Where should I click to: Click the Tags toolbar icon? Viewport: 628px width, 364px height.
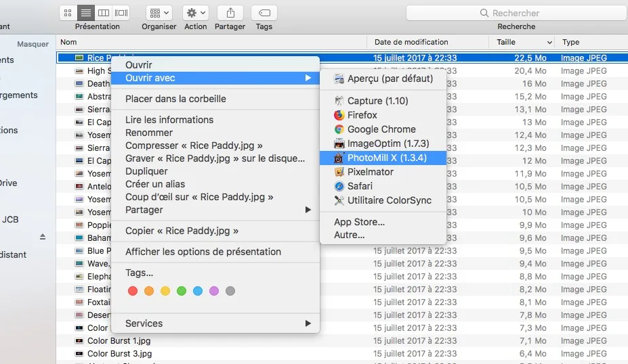point(264,13)
